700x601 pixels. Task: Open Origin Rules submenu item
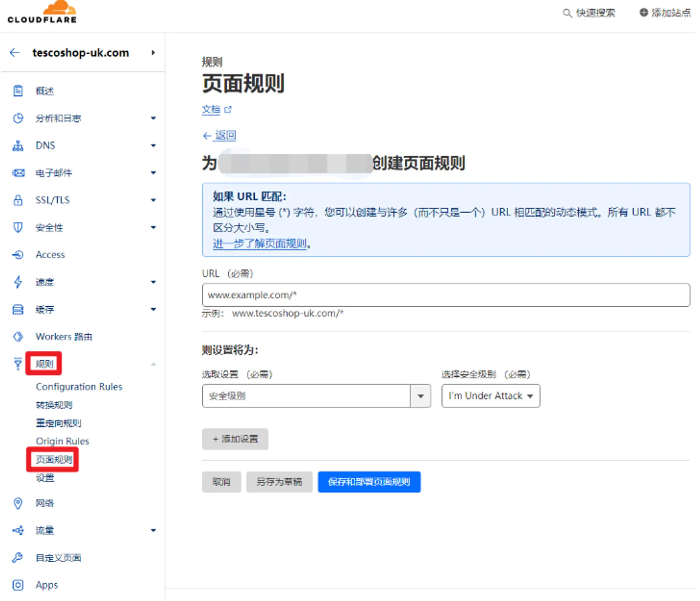click(62, 441)
